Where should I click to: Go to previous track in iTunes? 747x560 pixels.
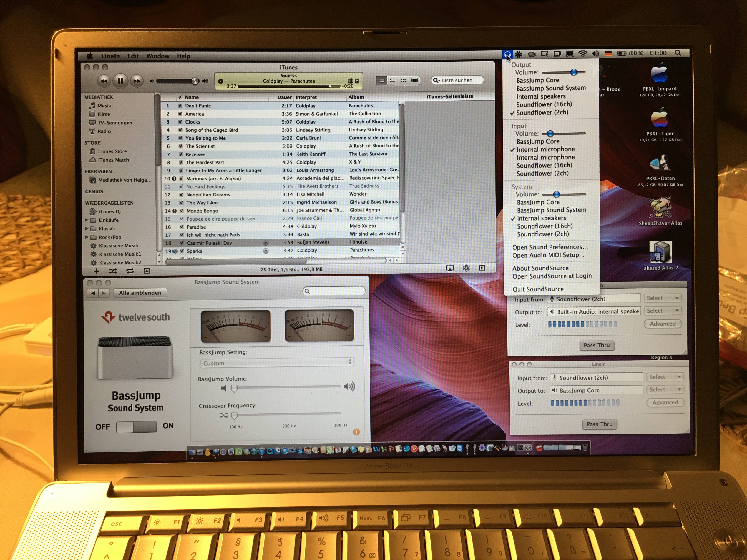coord(104,81)
